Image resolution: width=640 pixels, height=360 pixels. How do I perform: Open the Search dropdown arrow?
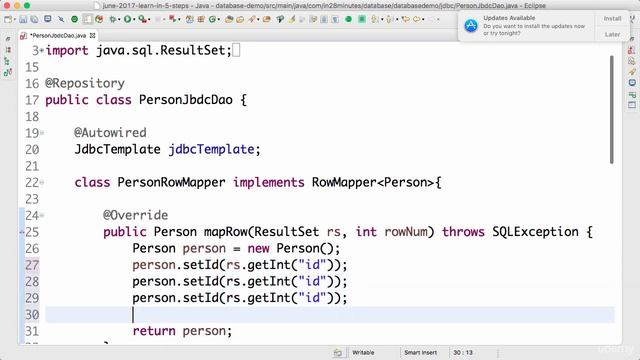(258, 20)
